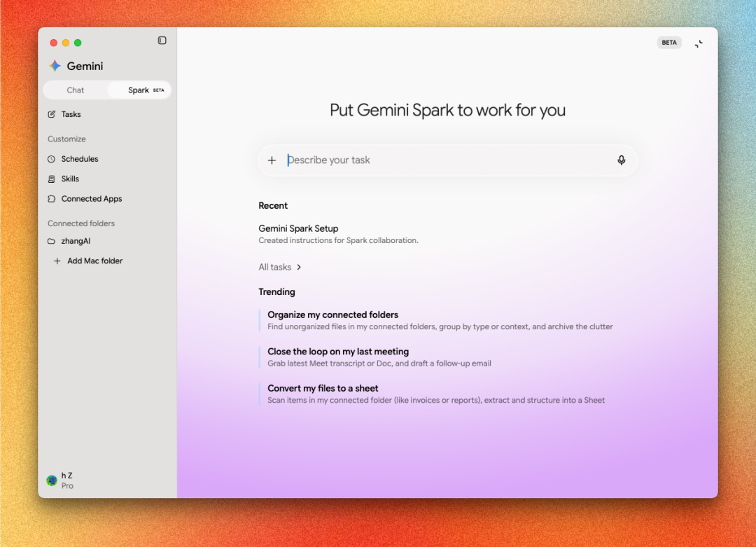Click the Connected Apps puzzle icon

pyautogui.click(x=52, y=199)
